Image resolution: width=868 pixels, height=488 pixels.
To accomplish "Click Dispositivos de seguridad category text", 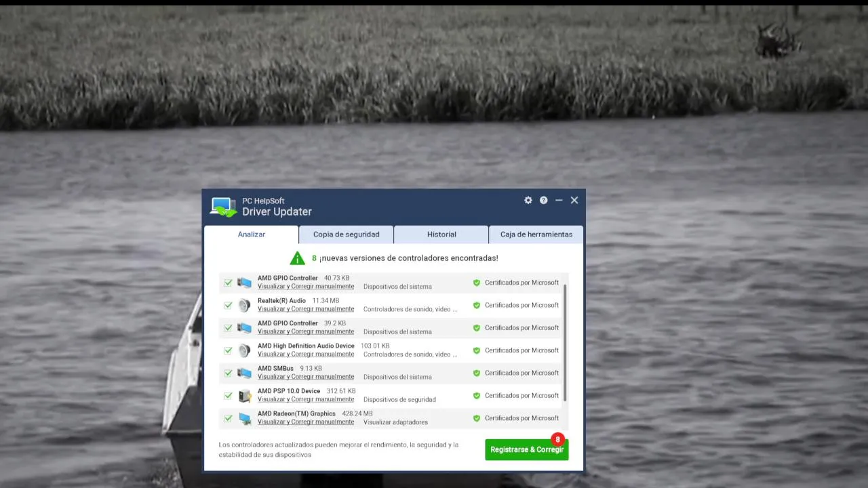I will point(399,400).
